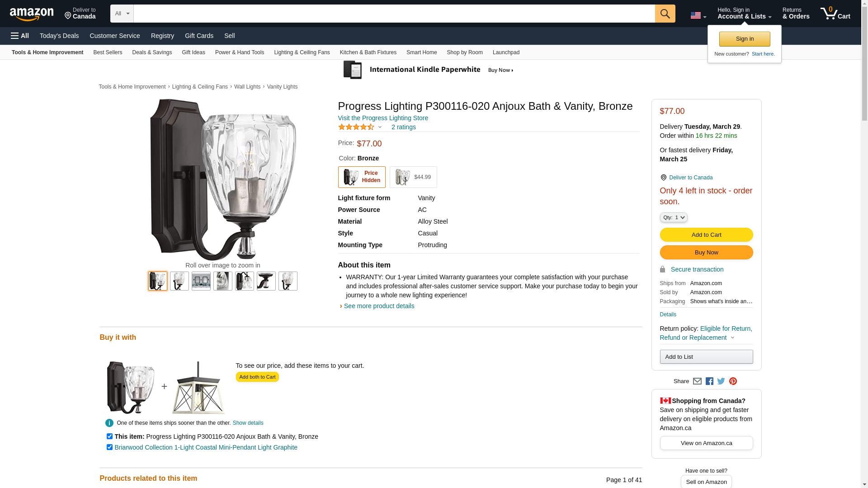
Task: Open See more product details link
Action: (x=379, y=306)
